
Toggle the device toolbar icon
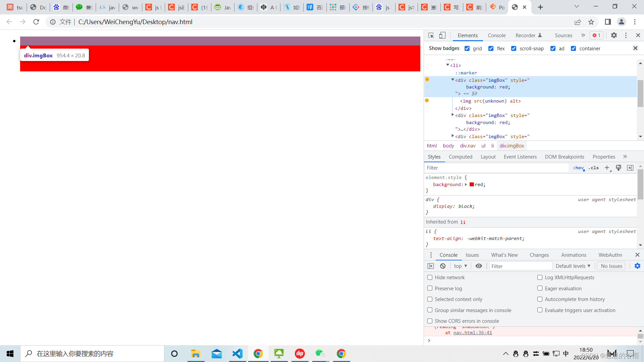(442, 35)
